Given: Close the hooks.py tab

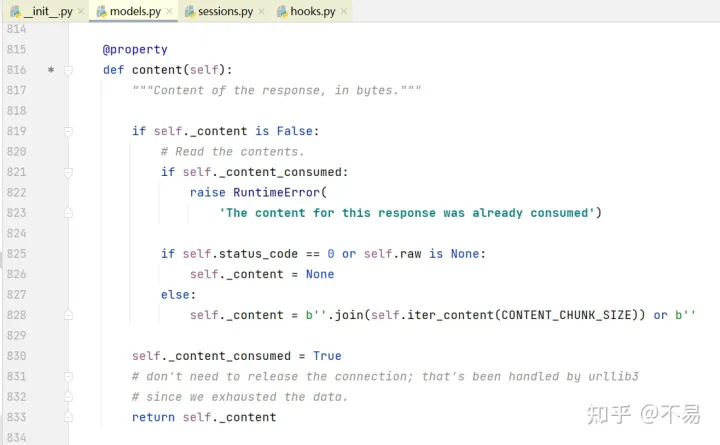Looking at the screenshot, I should (x=344, y=11).
